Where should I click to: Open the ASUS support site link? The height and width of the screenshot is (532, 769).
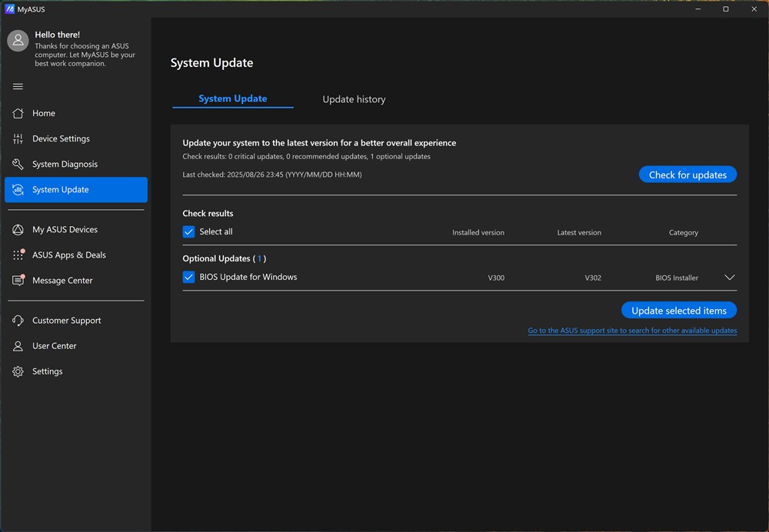pyautogui.click(x=632, y=331)
